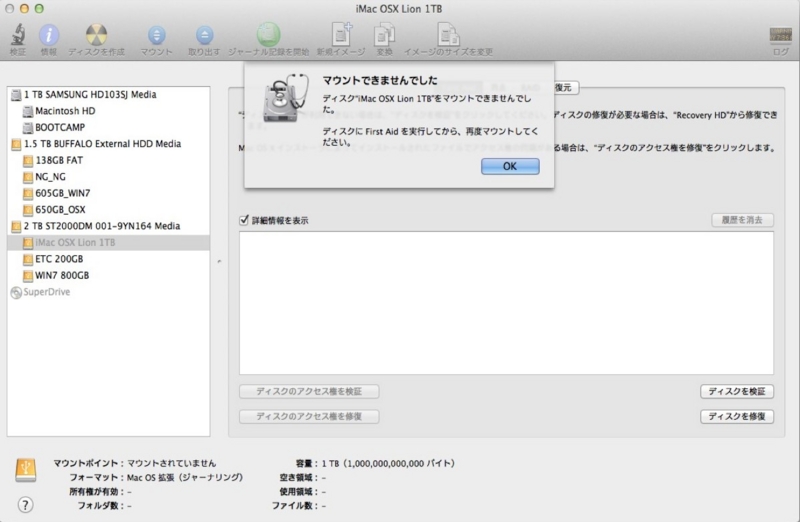The image size is (800, 522).
Task: Select the Macintosh HD volume
Action: [x=108, y=111]
